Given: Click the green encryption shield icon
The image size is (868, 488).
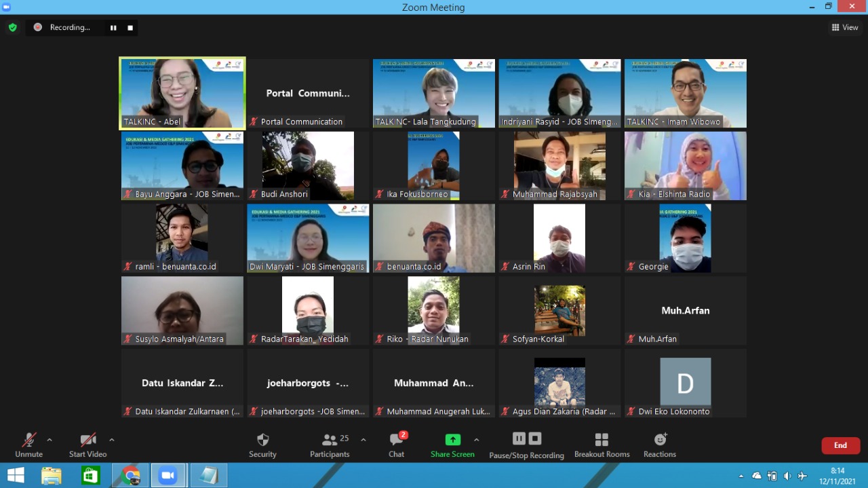Looking at the screenshot, I should click(13, 28).
